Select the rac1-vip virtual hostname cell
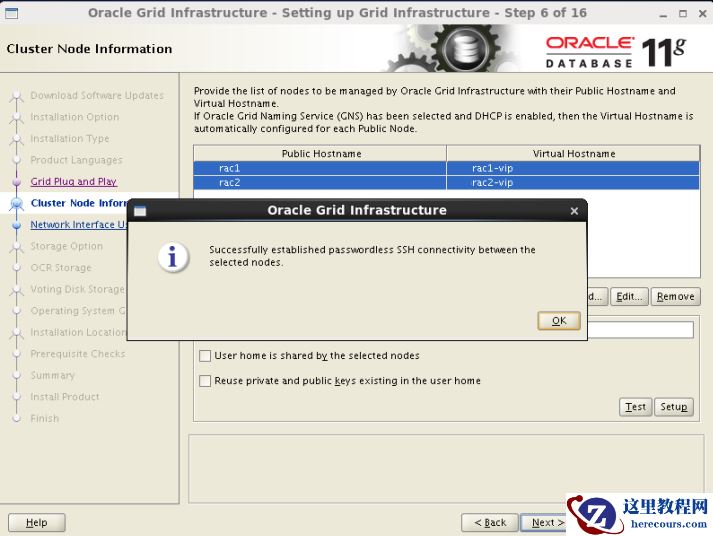Viewport: 713px width, 536px height. 573,168
